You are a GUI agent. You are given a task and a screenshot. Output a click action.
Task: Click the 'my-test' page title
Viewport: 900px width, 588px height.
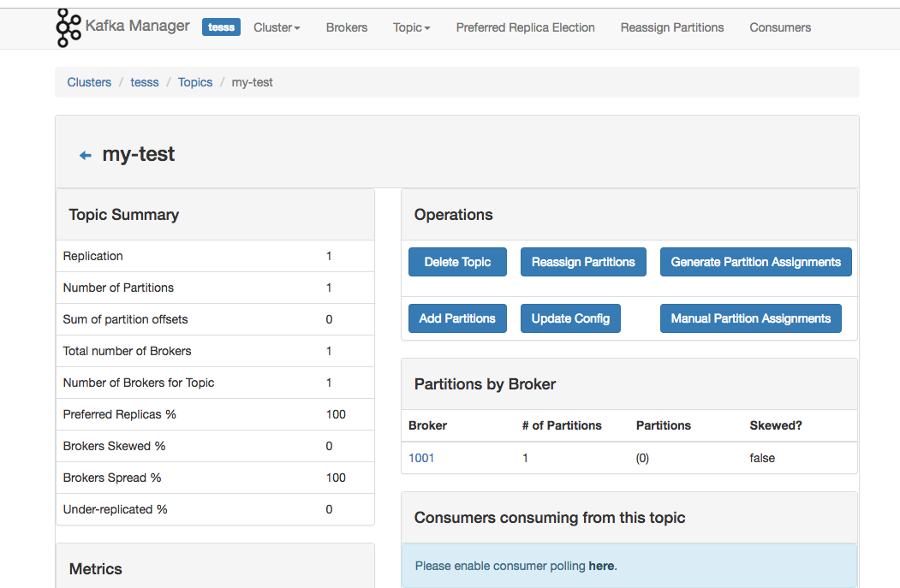click(x=139, y=154)
